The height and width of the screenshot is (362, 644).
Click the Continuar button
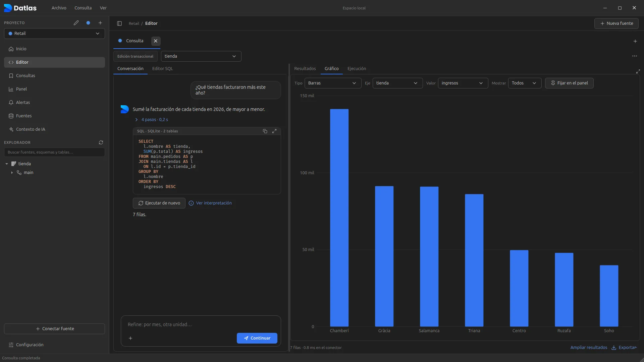coord(257,338)
